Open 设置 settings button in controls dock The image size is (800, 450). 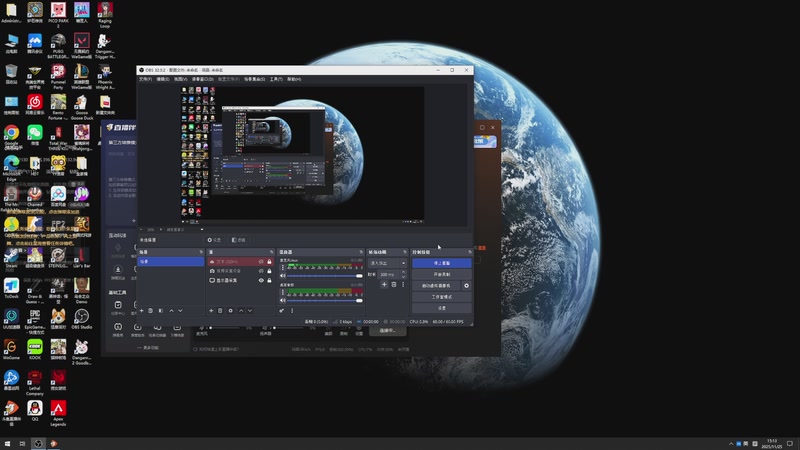pyautogui.click(x=441, y=308)
